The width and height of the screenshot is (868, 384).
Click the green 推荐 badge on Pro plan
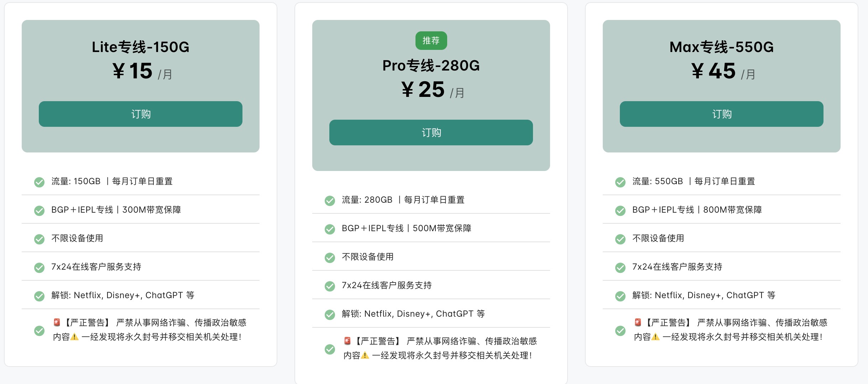(431, 41)
